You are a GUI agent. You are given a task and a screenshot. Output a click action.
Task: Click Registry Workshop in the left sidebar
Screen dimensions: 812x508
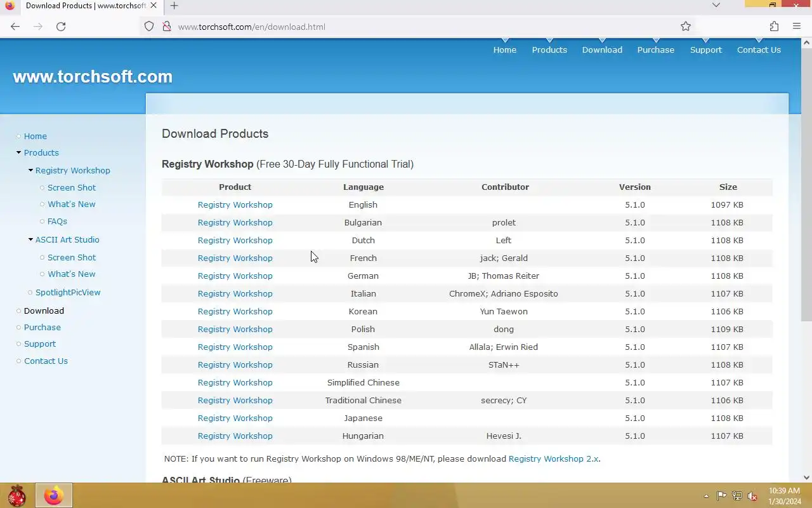point(73,170)
